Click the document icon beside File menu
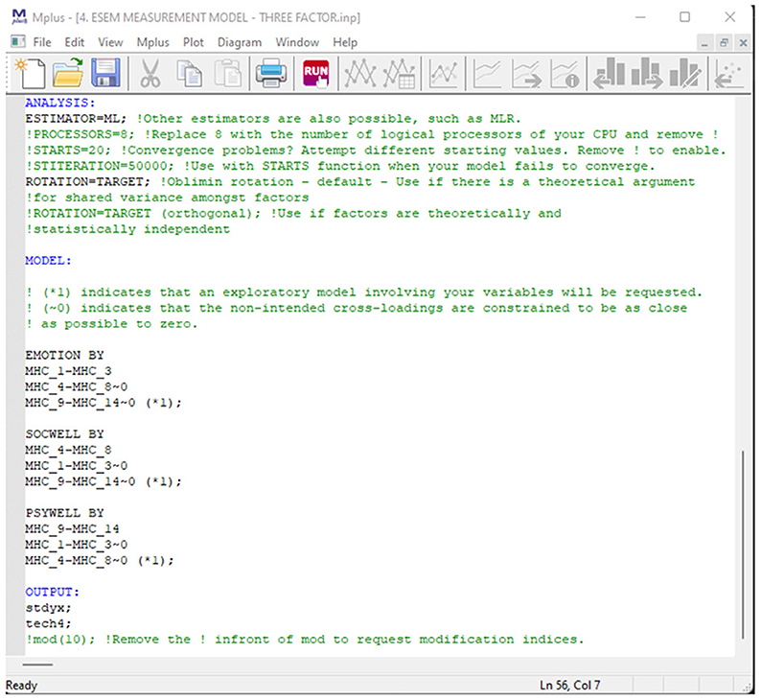761x700 pixels. pyautogui.click(x=18, y=42)
